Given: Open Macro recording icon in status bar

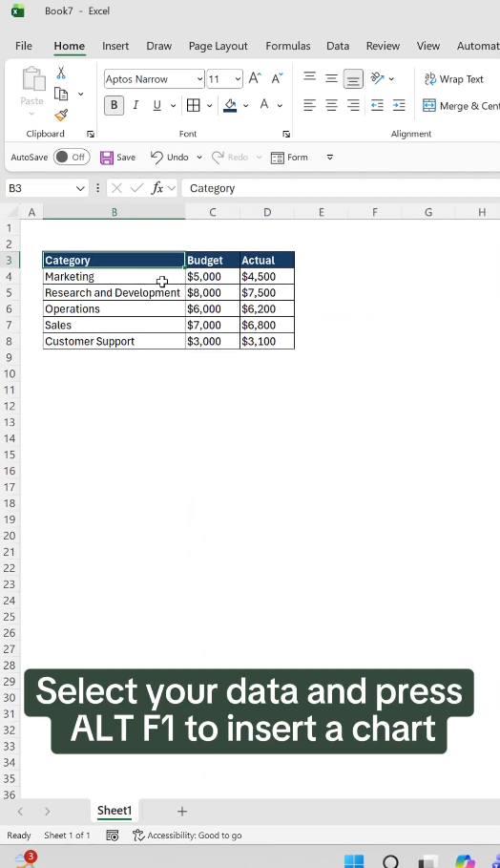Looking at the screenshot, I should point(113,836).
